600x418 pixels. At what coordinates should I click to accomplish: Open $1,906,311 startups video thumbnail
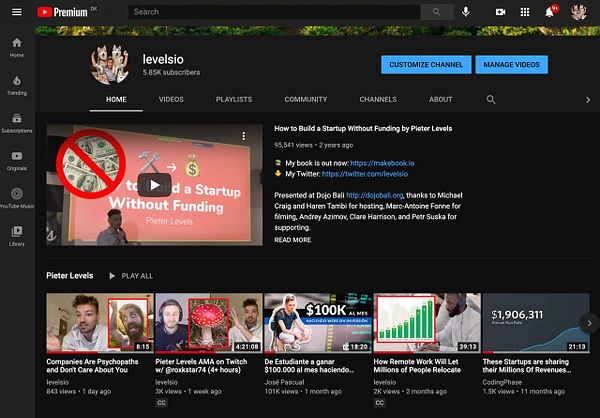[536, 323]
